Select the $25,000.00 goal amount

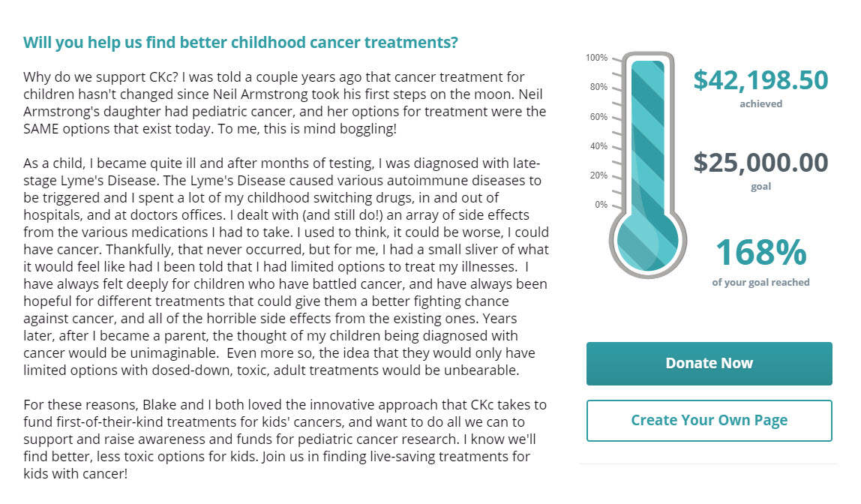760,163
